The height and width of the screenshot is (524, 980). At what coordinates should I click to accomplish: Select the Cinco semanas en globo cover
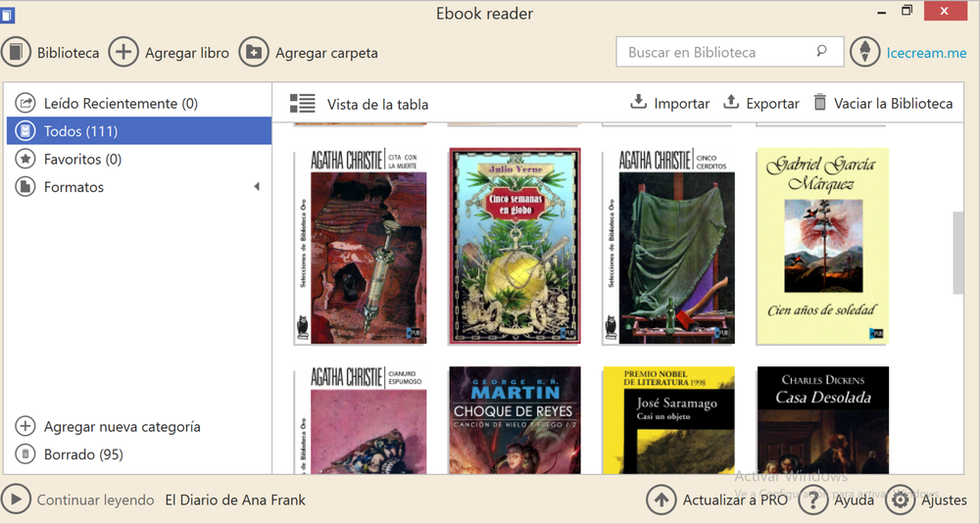pos(514,246)
